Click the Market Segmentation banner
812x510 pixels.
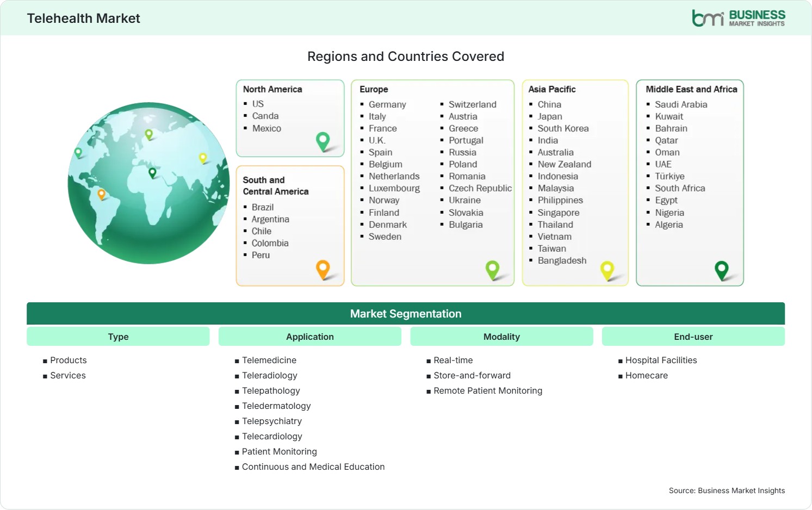pos(406,314)
